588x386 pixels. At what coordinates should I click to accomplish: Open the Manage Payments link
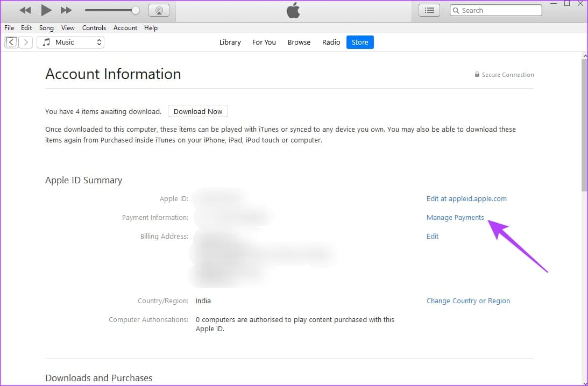(455, 217)
